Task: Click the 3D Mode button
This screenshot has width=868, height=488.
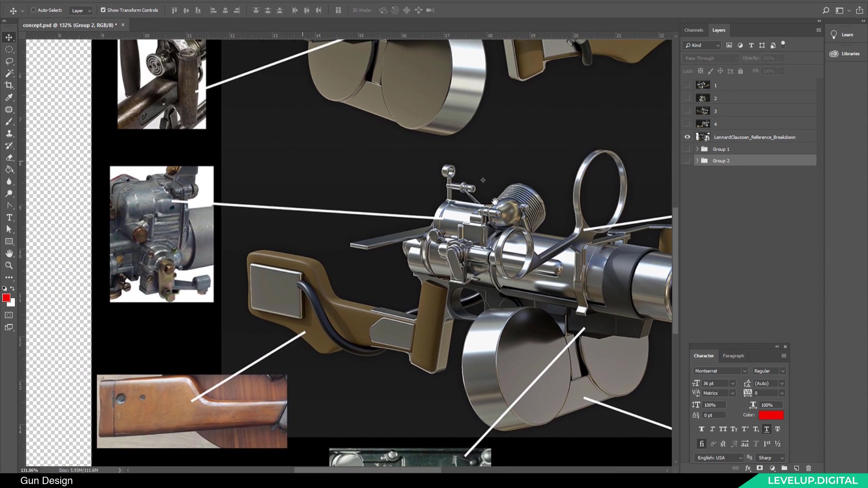Action: 362,10
